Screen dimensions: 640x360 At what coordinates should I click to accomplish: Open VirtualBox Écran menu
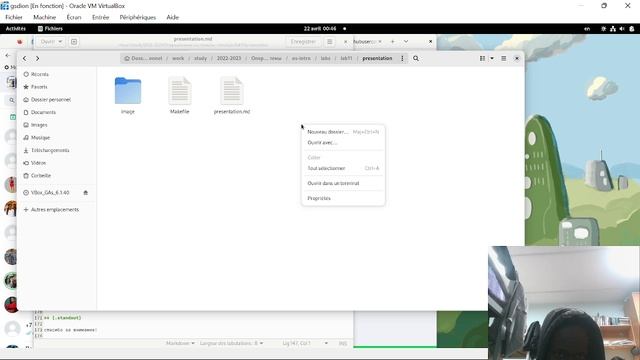[x=74, y=17]
